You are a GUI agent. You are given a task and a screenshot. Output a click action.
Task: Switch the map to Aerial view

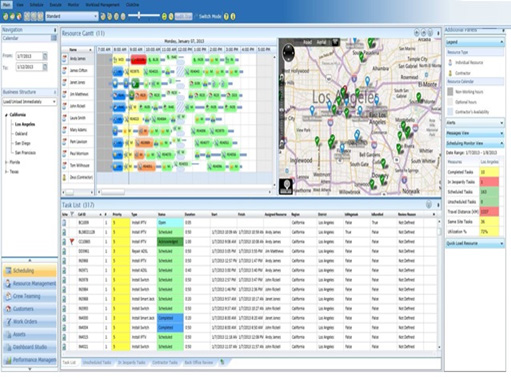[321, 42]
